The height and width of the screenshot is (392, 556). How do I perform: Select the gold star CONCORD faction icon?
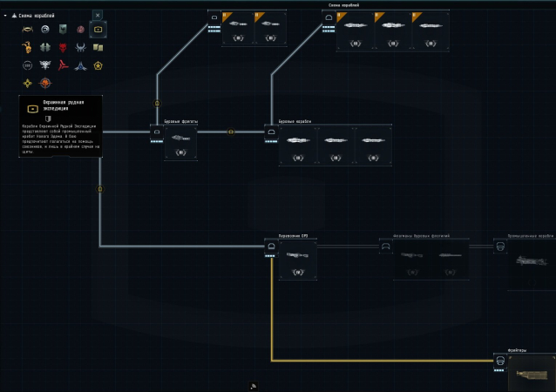click(x=98, y=65)
